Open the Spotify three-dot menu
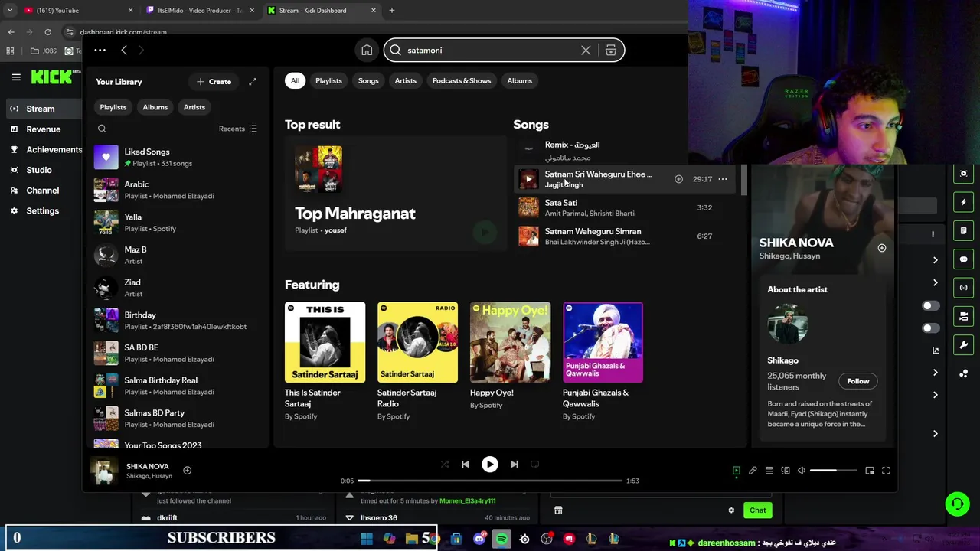The height and width of the screenshot is (551, 980). click(x=100, y=51)
